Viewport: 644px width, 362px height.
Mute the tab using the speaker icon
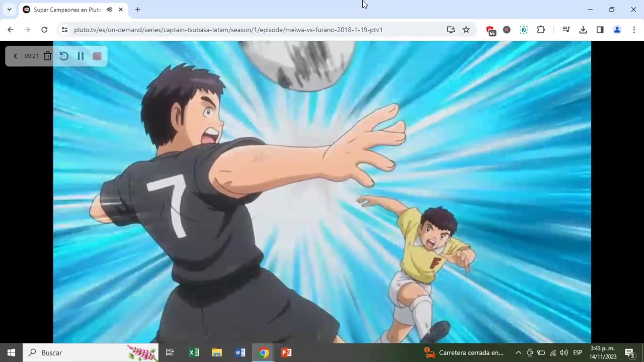click(109, 10)
